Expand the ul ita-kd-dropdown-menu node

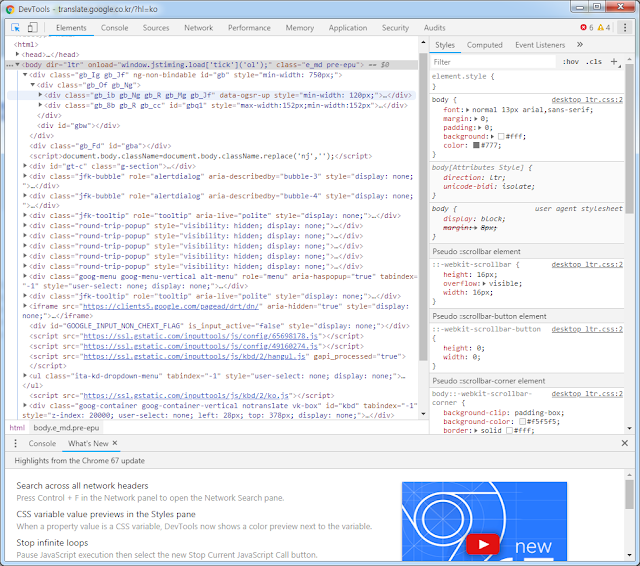coord(25,375)
